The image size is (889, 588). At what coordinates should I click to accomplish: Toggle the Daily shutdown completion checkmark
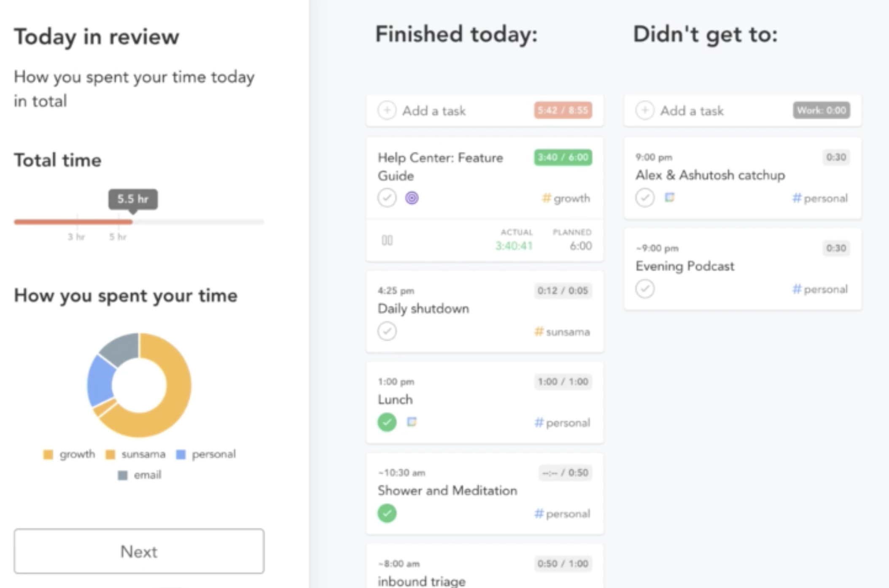[387, 331]
